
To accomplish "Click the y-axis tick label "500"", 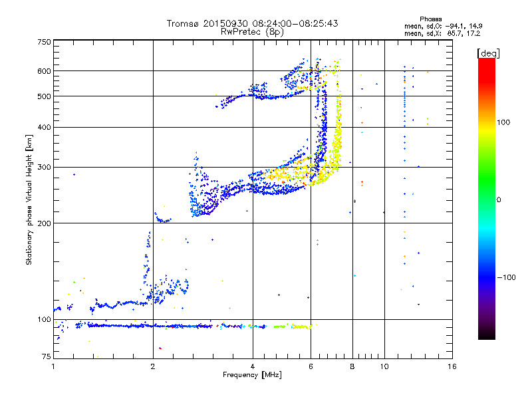I will click(x=44, y=96).
